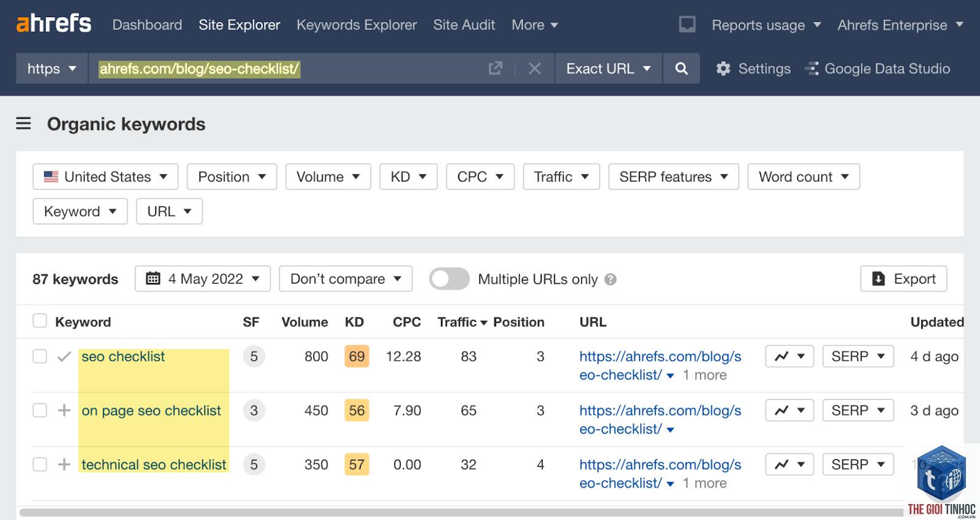Click the Export download icon
This screenshot has width=980, height=520.
pyautogui.click(x=878, y=279)
